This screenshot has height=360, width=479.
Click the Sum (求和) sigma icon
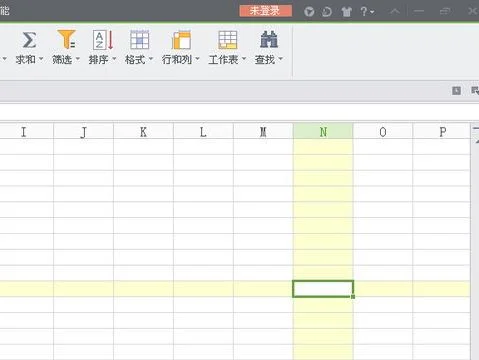coord(29,40)
